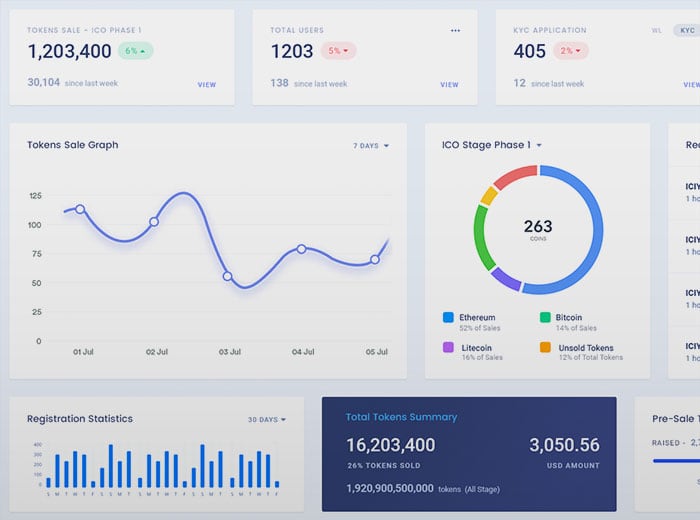Click VIEW link in the Tokens Sale card
This screenshot has width=700, height=520.
[x=207, y=85]
